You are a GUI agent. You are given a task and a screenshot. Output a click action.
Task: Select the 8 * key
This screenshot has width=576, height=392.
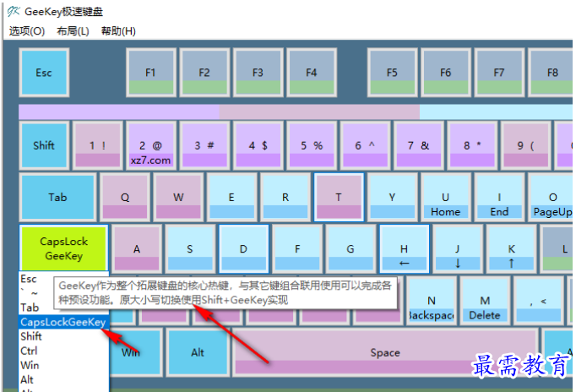coord(472,145)
